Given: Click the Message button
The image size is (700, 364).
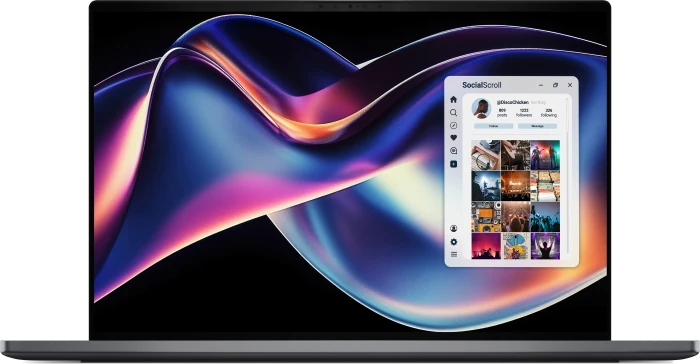Looking at the screenshot, I should click(x=538, y=126).
